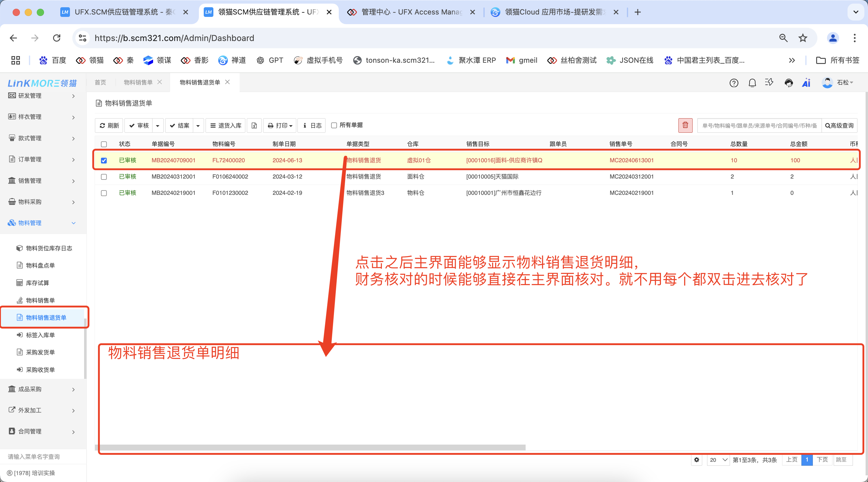Click the 刷新 refresh icon button

[108, 125]
